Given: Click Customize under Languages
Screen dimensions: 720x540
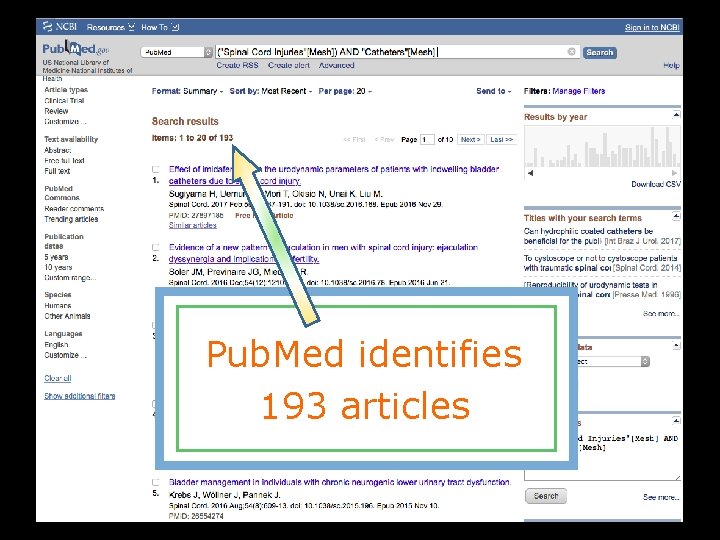Looking at the screenshot, I should pos(65,355).
